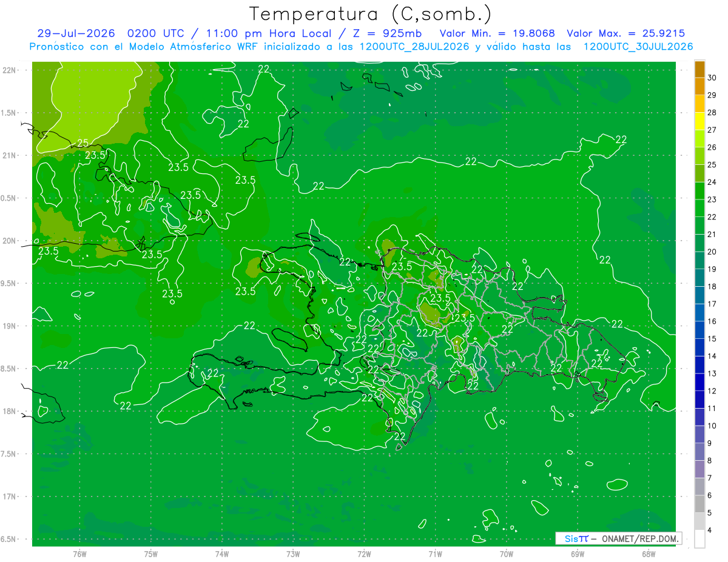The height and width of the screenshot is (562, 728).
Task: Click the title "Temperatura (C,somb.)"
Action: pyautogui.click(x=371, y=15)
